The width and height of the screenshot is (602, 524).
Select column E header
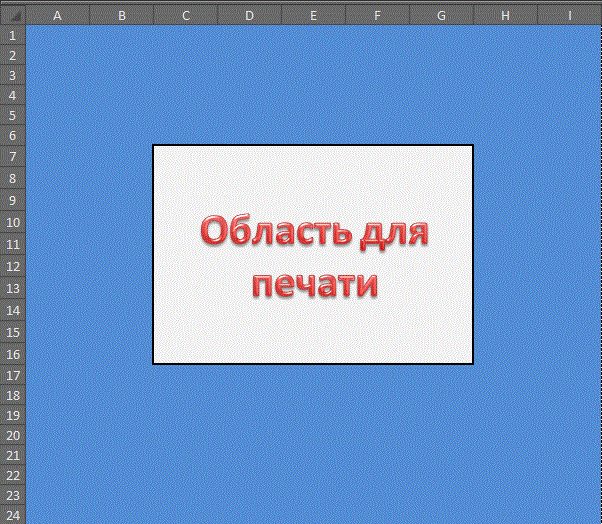tap(313, 16)
